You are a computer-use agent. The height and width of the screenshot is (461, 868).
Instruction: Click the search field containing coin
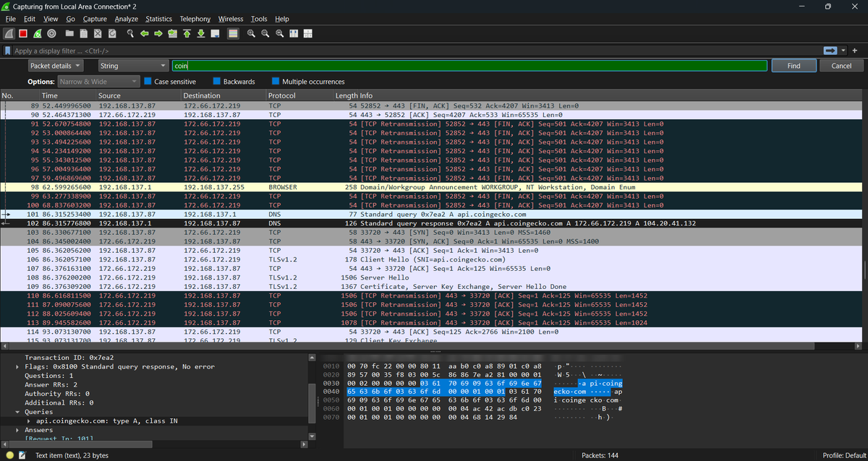click(x=469, y=66)
